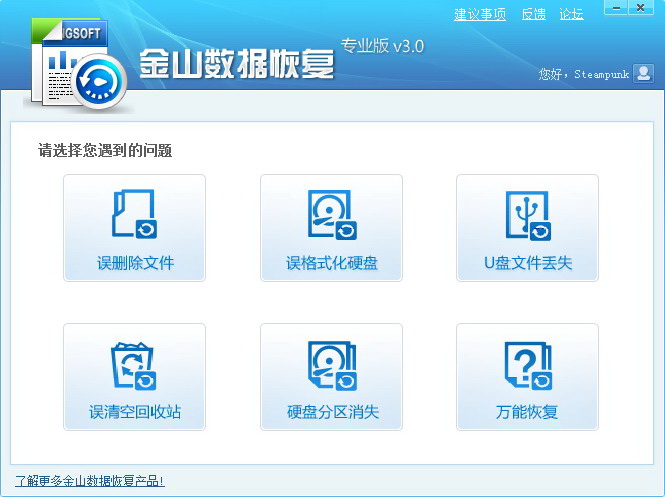This screenshot has width=665, height=497.
Task: Click the missing disk partition icon (硬盘分区消失)
Action: coord(331,365)
